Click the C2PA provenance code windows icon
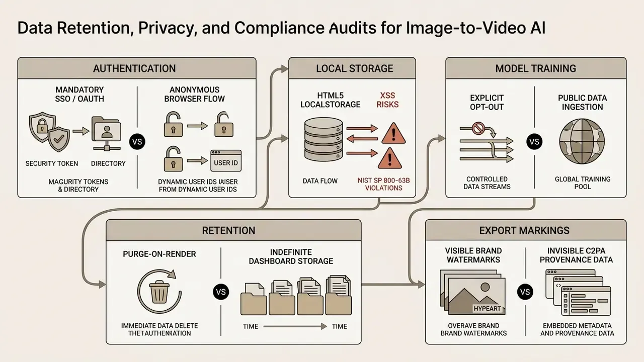The image size is (644, 362). point(578,292)
